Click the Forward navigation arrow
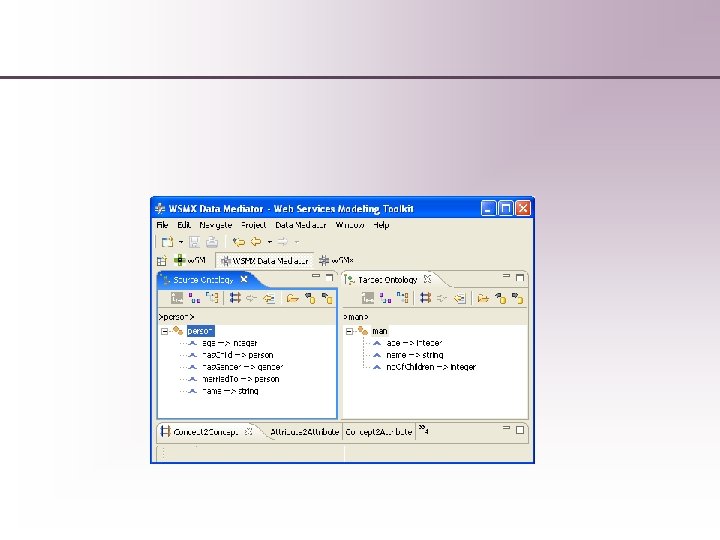This screenshot has height=540, width=720. [283, 242]
